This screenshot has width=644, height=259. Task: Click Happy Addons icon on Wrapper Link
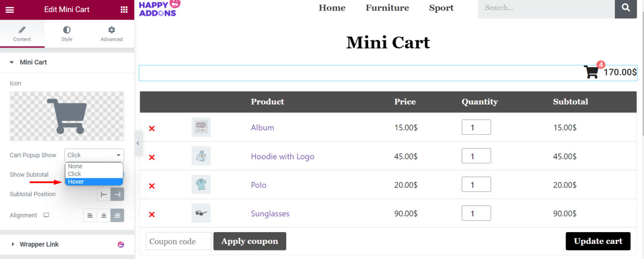(x=121, y=244)
